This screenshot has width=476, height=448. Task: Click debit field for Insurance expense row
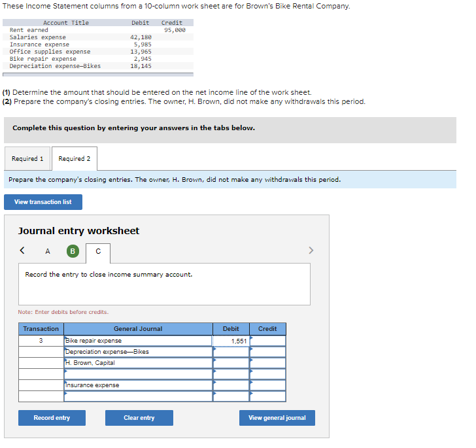coord(231,385)
